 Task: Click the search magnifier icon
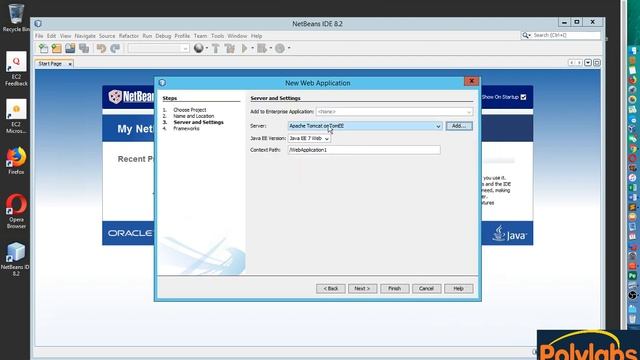click(x=525, y=36)
